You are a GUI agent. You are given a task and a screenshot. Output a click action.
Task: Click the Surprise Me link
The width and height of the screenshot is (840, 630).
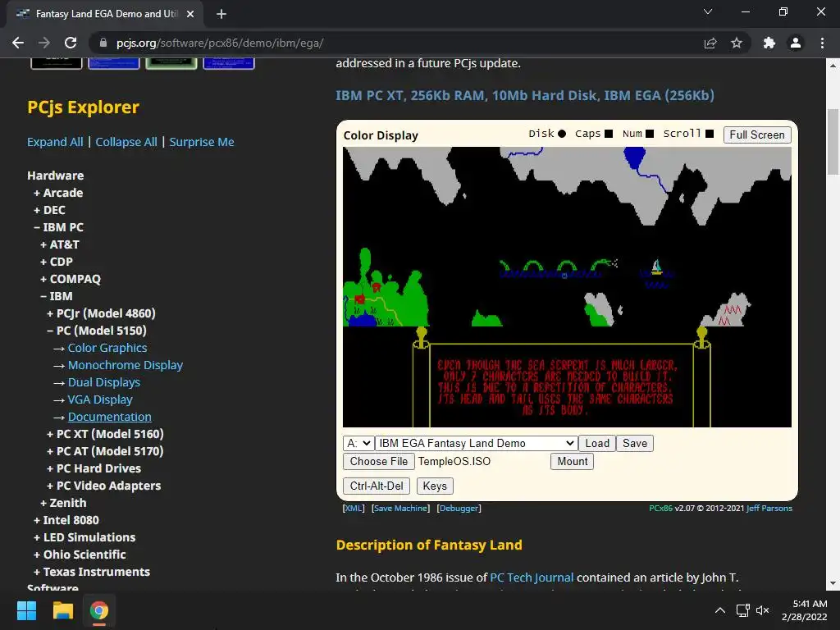(x=202, y=142)
